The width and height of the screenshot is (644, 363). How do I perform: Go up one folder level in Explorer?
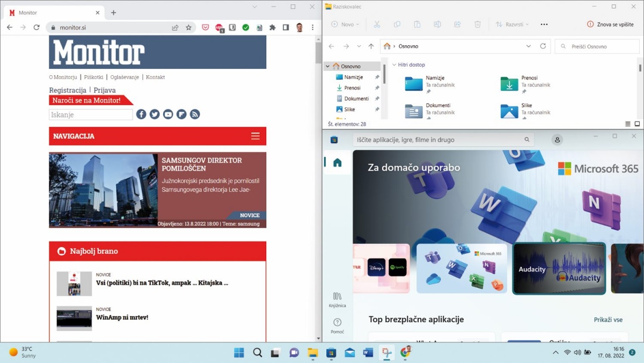371,46
